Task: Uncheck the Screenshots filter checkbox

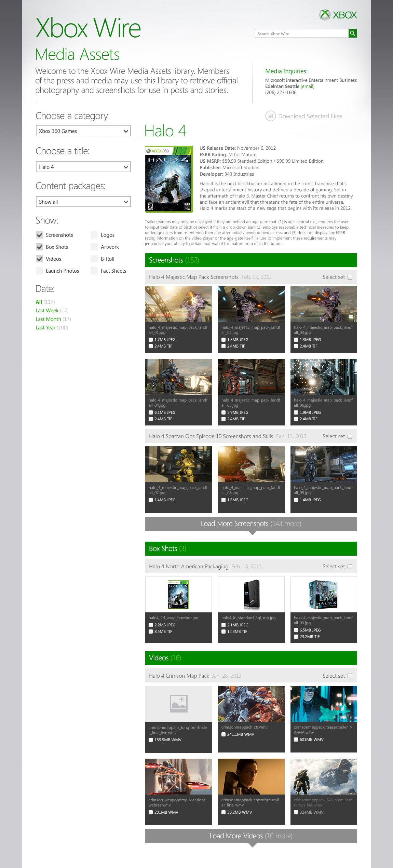Action: pyautogui.click(x=40, y=235)
